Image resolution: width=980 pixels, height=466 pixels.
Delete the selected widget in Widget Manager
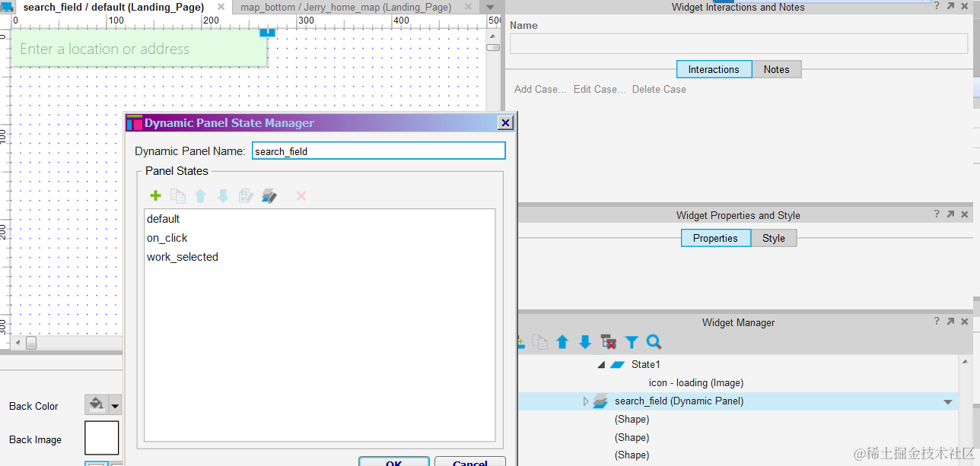(x=609, y=342)
